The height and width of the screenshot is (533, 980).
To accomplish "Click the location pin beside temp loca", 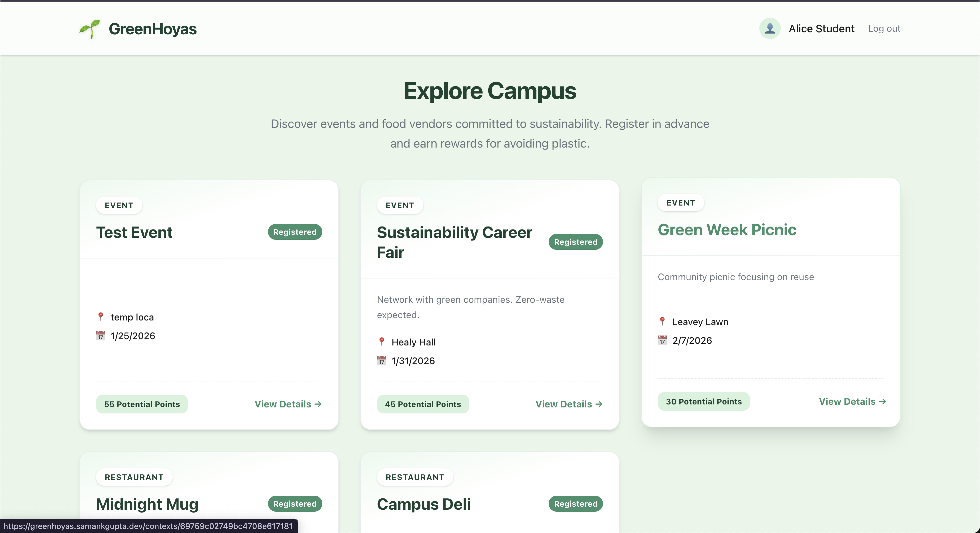I will click(100, 316).
